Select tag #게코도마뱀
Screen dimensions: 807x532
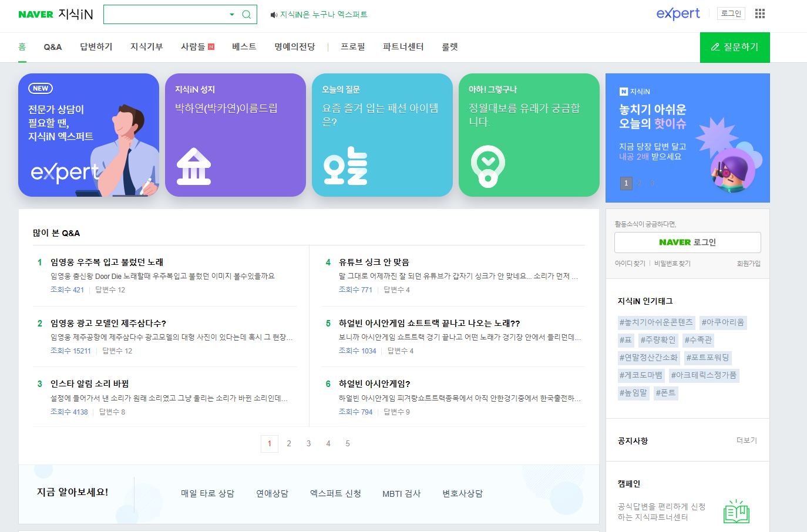tap(641, 375)
